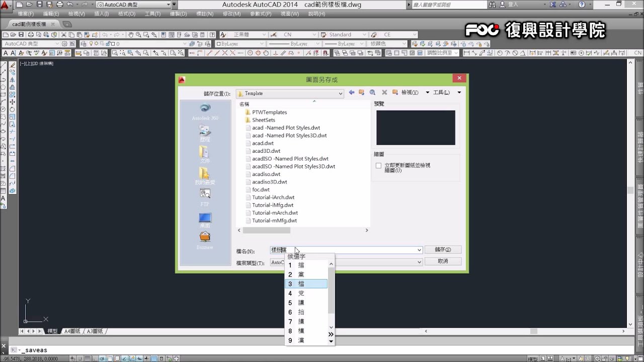Open the 編輯(E) menu
Screen dimensions: 644x362
[51, 14]
